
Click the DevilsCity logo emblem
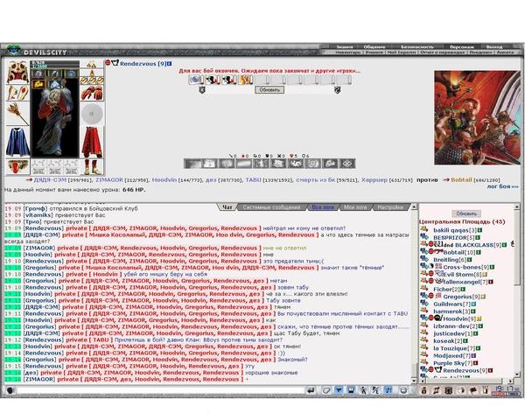coord(14,50)
